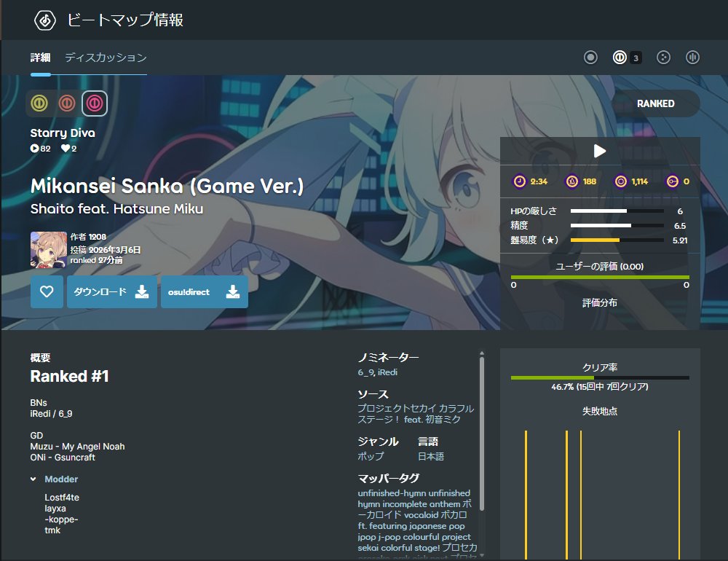Open nominator iRedi profile link
The width and height of the screenshot is (728, 561).
(388, 372)
